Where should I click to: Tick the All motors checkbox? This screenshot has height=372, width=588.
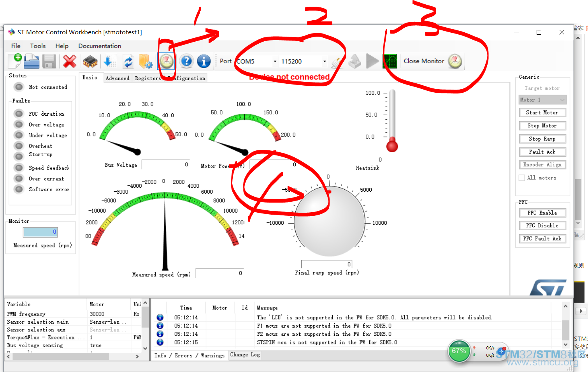522,178
